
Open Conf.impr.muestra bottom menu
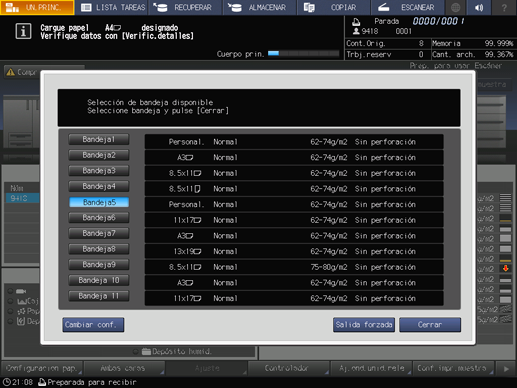pyautogui.click(x=453, y=368)
